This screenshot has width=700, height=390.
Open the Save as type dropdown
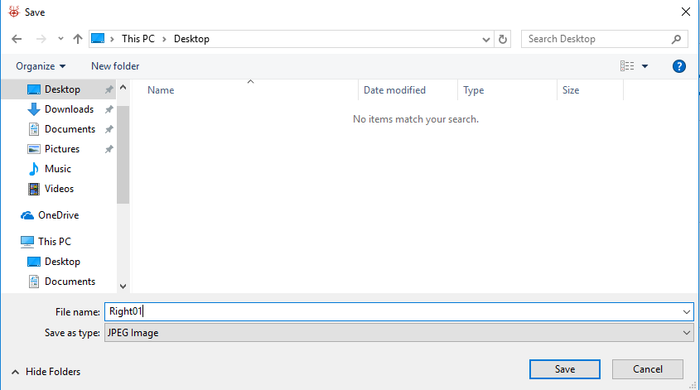click(x=399, y=333)
